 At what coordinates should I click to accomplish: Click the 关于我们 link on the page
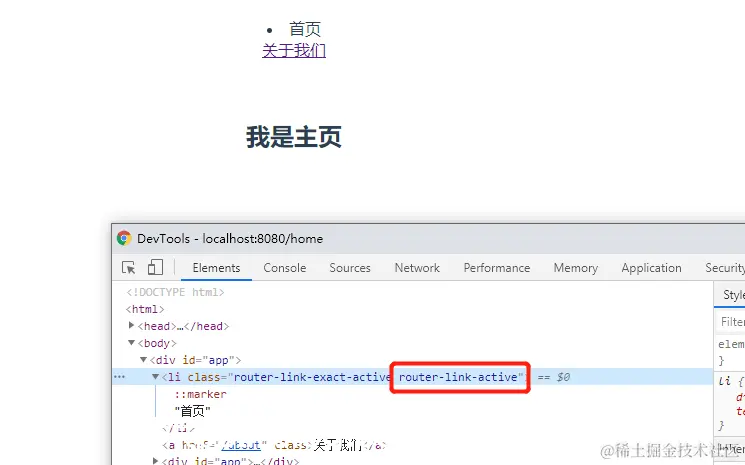click(294, 50)
